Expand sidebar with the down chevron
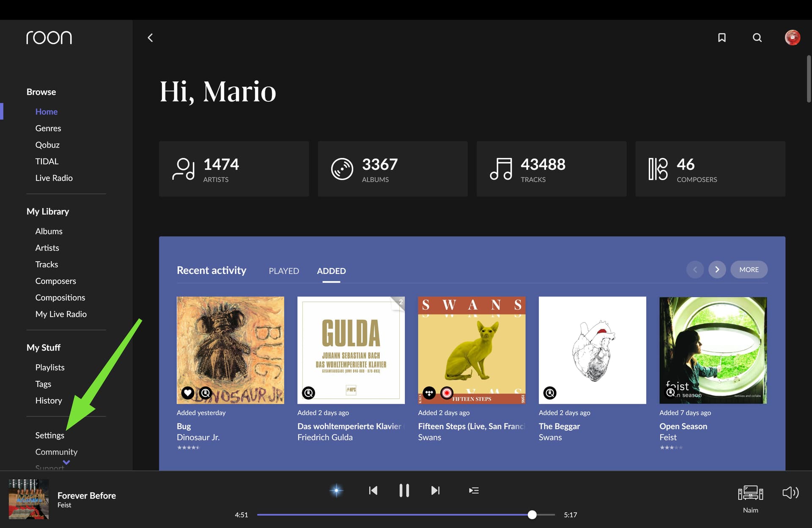This screenshot has width=812, height=528. tap(66, 462)
